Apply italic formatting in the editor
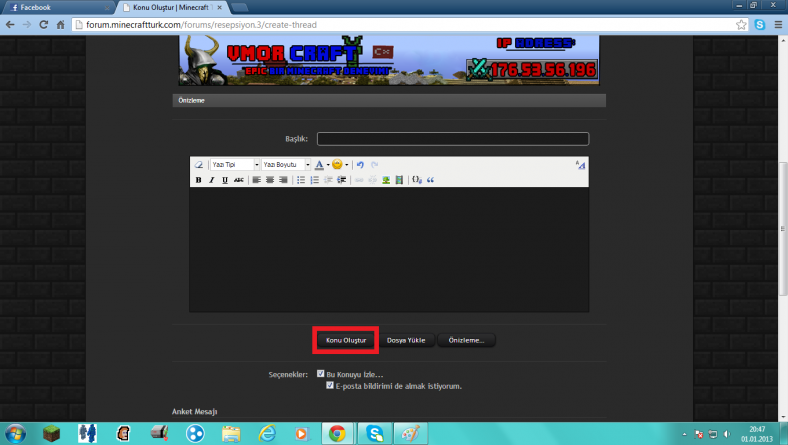 (212, 180)
